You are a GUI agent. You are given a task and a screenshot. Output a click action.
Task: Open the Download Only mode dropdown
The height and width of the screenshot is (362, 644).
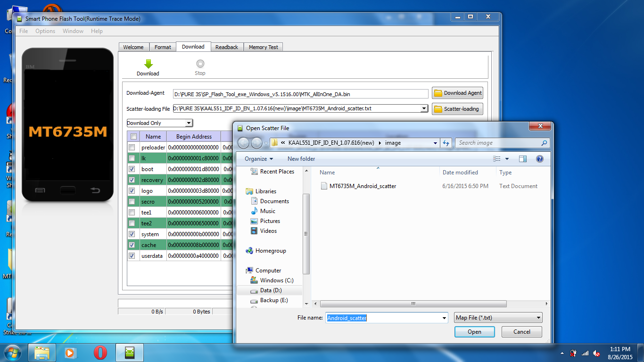pos(189,123)
